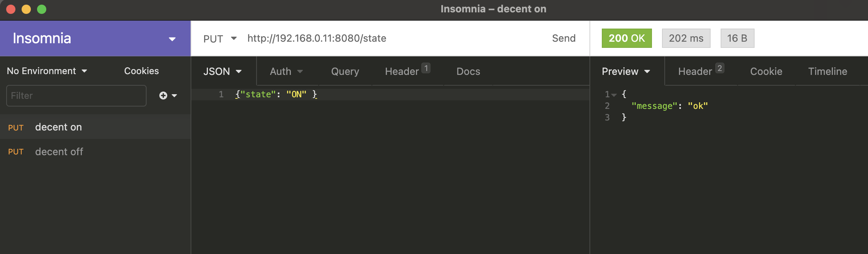
Task: Open the Preview mode dropdown
Action: point(626,71)
